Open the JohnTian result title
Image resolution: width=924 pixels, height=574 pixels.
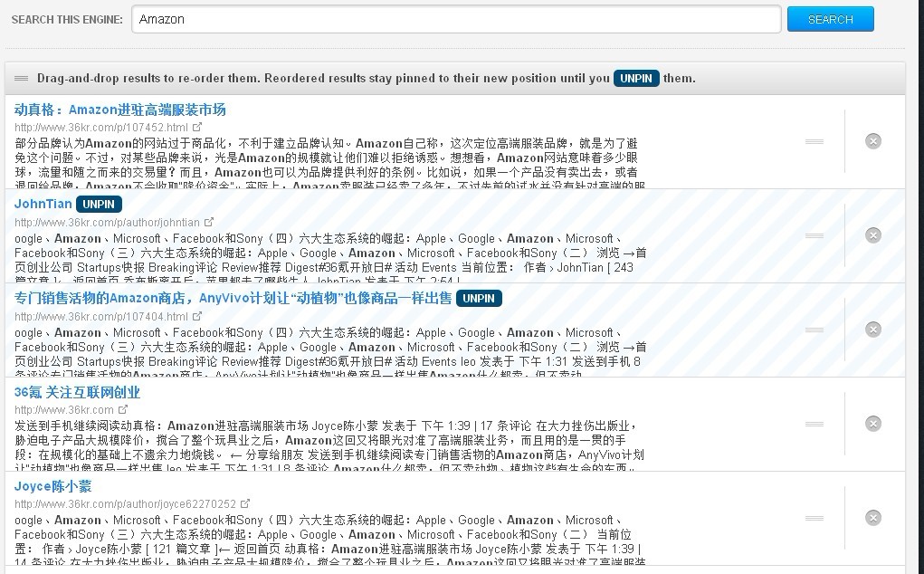tap(43, 204)
